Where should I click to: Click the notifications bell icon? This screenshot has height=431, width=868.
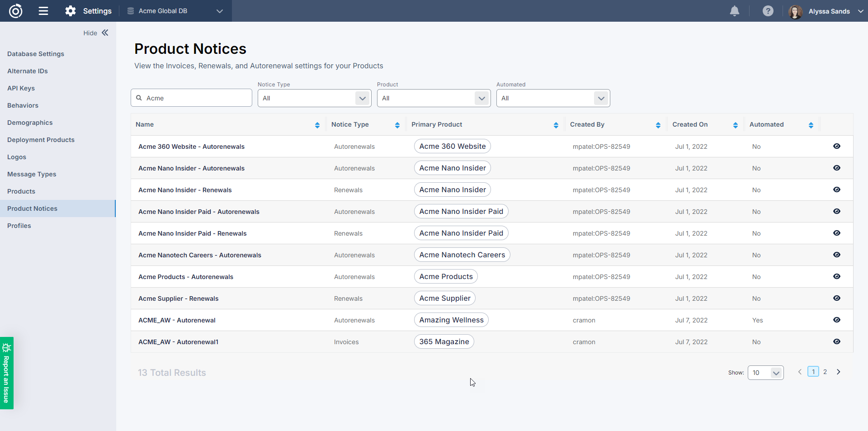735,11
